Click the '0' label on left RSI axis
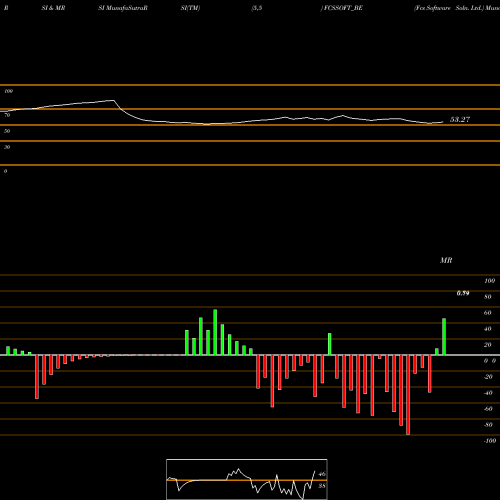Screen dimensions: 500x500 [5, 171]
